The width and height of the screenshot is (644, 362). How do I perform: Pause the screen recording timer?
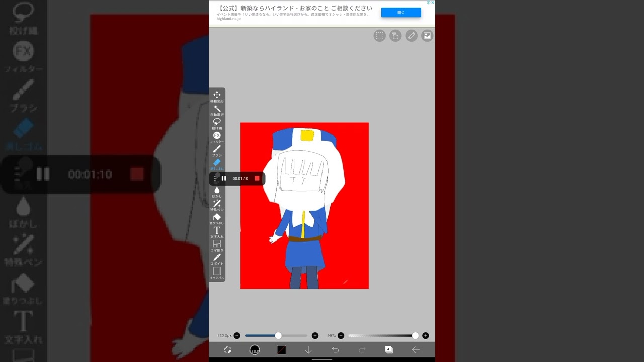coord(224,178)
